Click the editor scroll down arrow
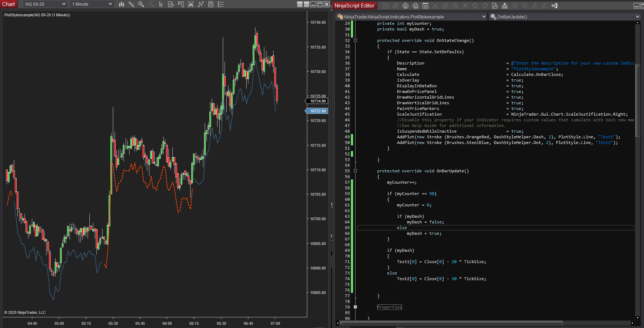The image size is (644, 328). tap(638, 318)
